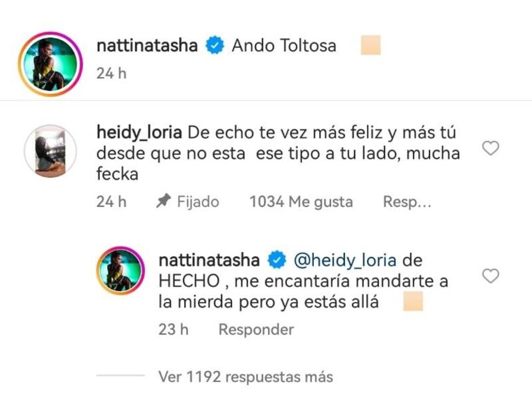Click the "23 h" timestamp on the reply
532x400 pixels.
point(174,329)
